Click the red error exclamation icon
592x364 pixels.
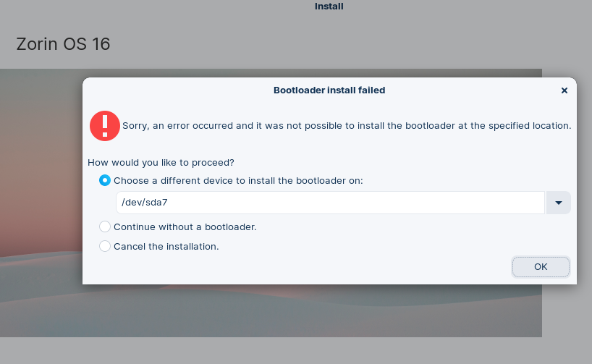click(105, 125)
